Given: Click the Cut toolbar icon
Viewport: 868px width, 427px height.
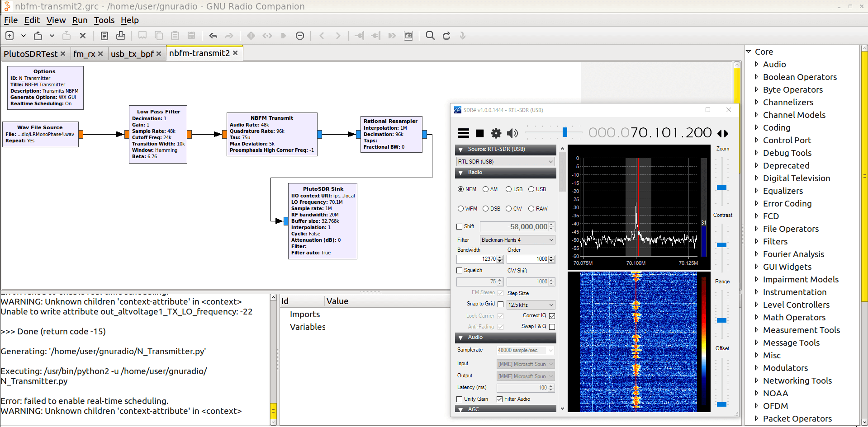Looking at the screenshot, I should tap(142, 36).
